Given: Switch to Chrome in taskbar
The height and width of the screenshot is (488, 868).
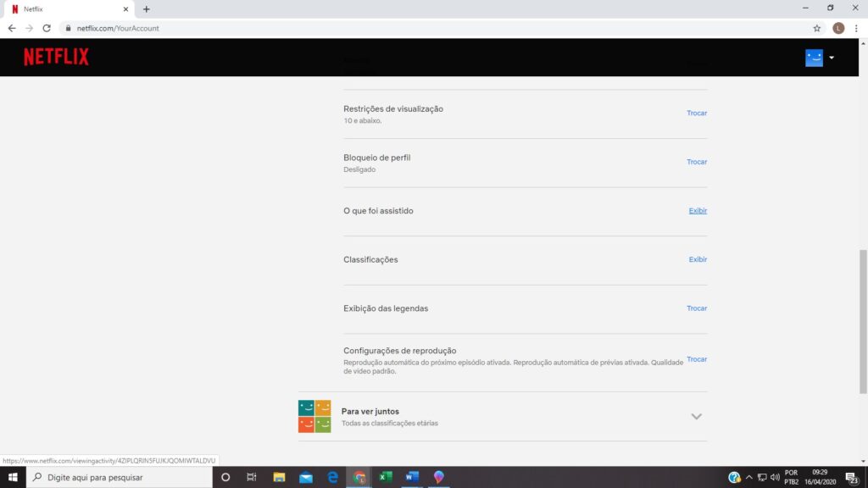Looking at the screenshot, I should pos(359,477).
